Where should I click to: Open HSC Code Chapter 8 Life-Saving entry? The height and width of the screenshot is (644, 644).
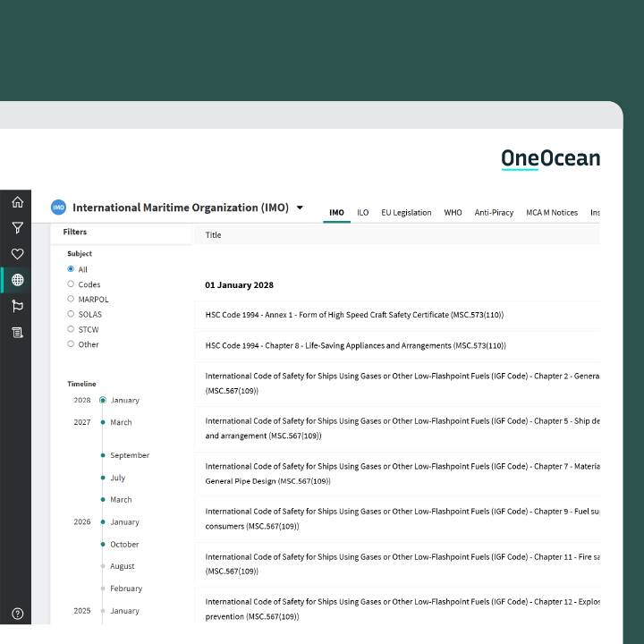click(355, 345)
